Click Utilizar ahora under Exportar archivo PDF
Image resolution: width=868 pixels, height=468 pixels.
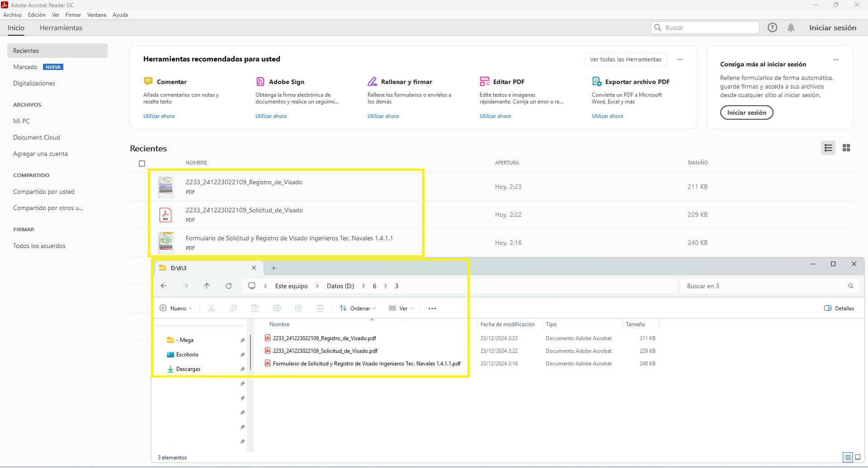[607, 116]
